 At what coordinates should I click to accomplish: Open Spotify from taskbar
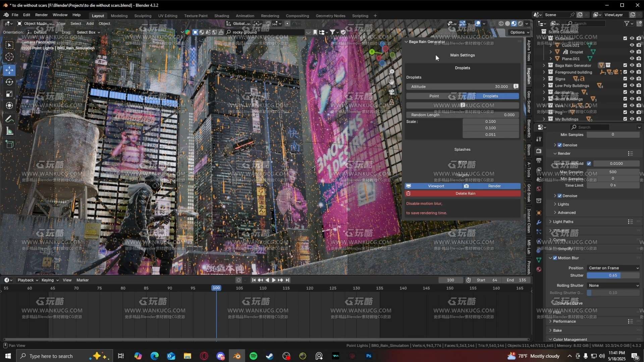pyautogui.click(x=253, y=356)
